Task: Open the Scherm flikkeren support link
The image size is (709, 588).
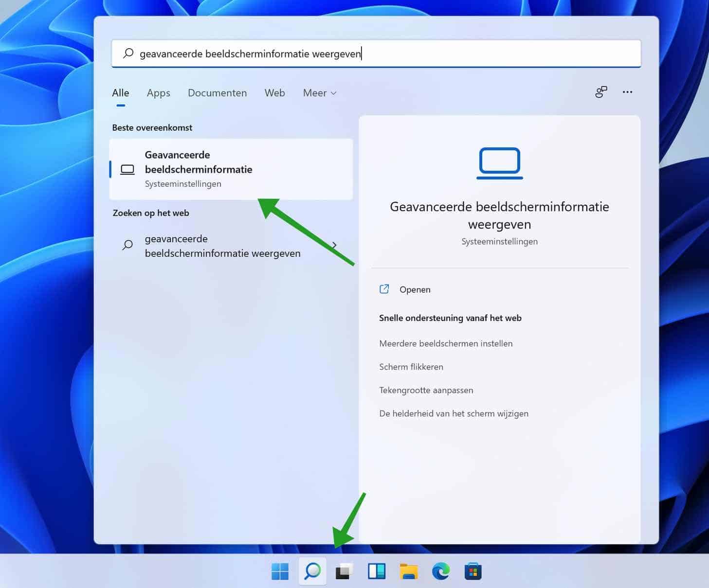Action: pos(411,367)
